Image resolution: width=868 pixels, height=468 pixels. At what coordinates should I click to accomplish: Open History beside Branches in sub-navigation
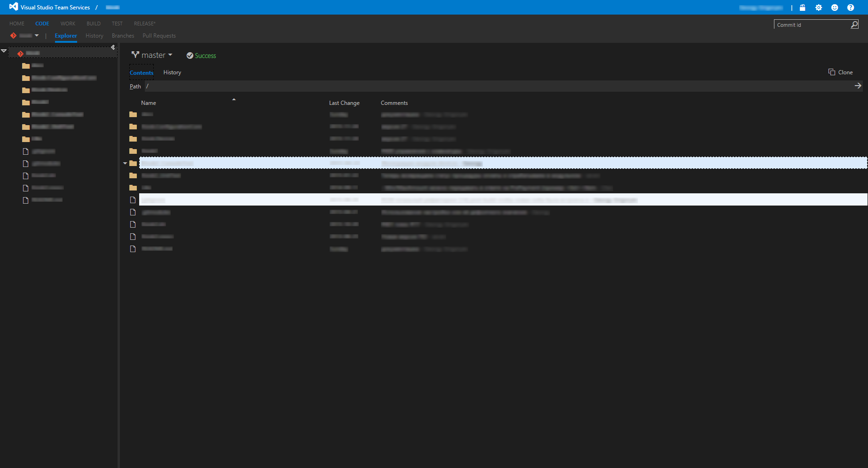(95, 36)
